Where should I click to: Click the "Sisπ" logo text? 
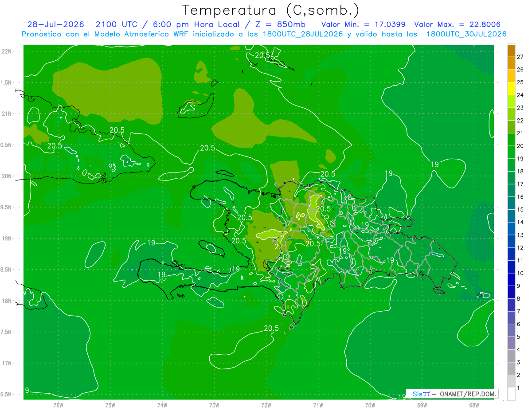pos(421,394)
